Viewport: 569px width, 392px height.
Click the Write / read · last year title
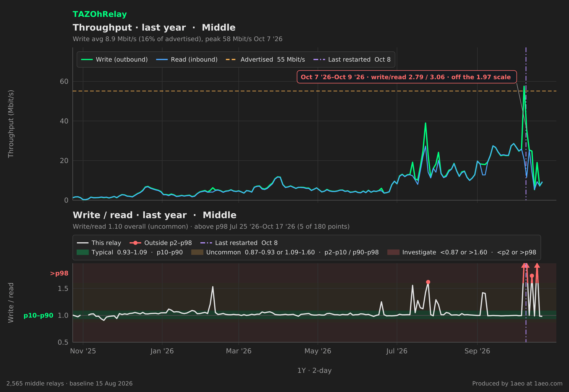(155, 215)
